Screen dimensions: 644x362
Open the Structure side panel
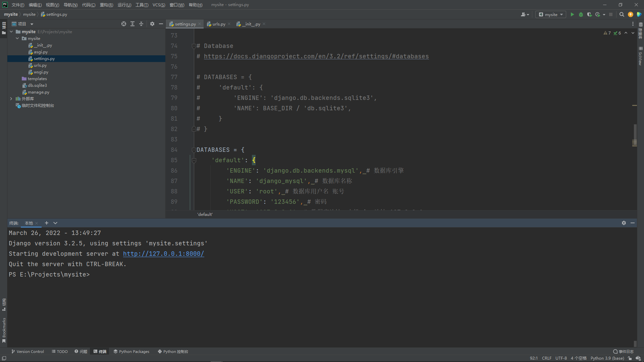pos(4,305)
